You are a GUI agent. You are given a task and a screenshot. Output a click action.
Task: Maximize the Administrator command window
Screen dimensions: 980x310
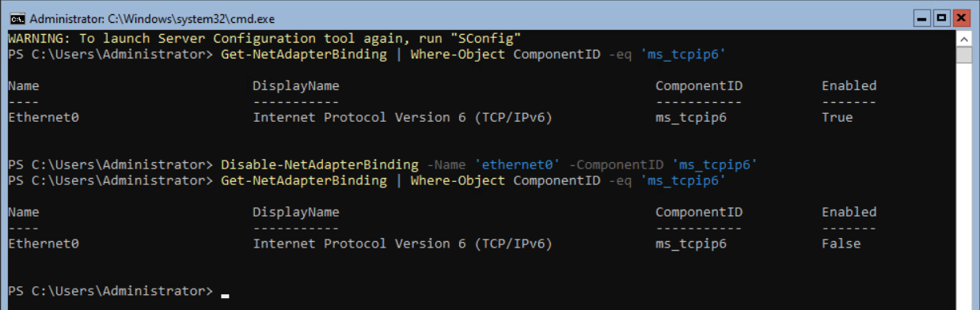(x=942, y=17)
